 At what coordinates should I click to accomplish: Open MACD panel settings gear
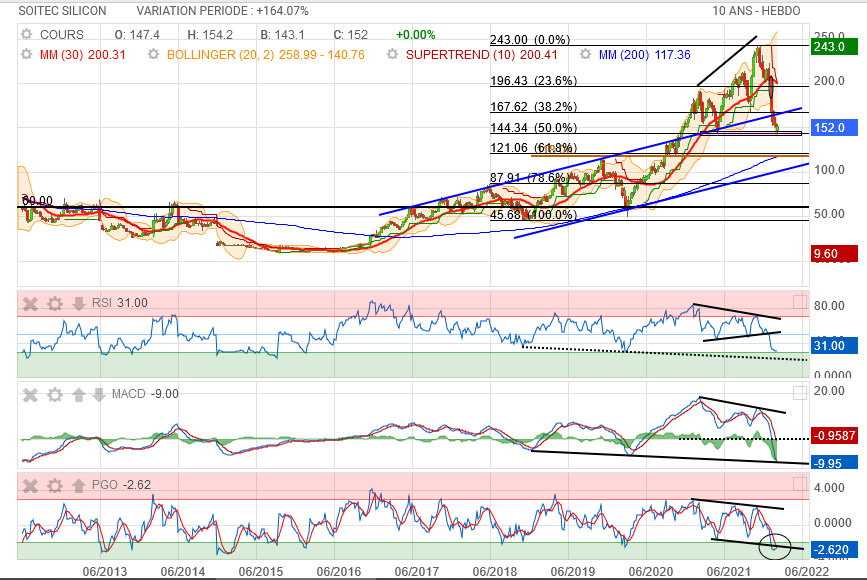[x=54, y=395]
